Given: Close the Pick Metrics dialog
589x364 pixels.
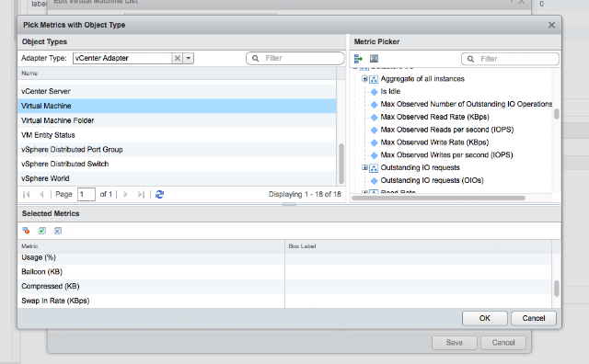Looking at the screenshot, I should [x=551, y=25].
